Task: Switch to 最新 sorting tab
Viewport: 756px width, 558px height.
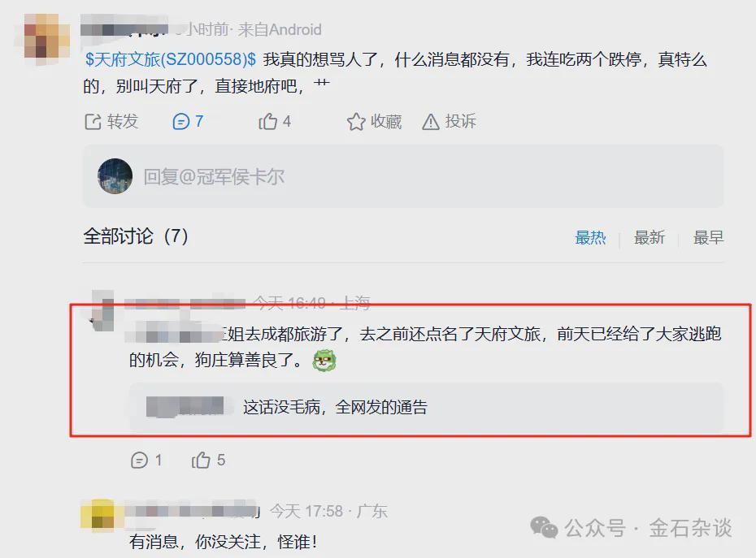Action: (649, 237)
